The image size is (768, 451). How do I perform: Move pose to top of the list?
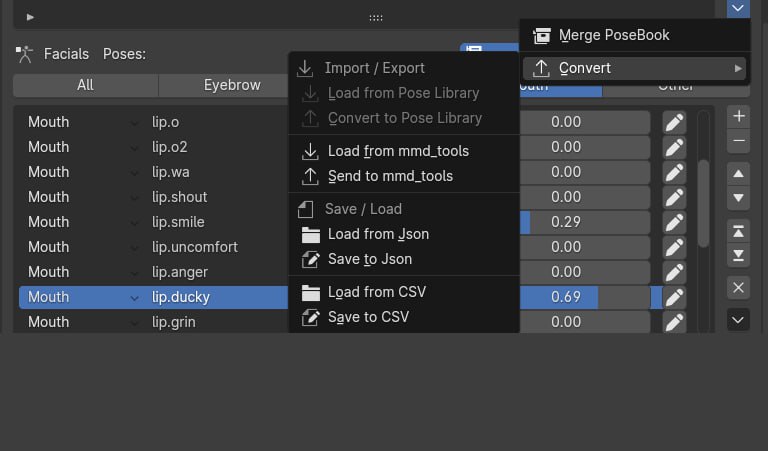click(x=739, y=231)
